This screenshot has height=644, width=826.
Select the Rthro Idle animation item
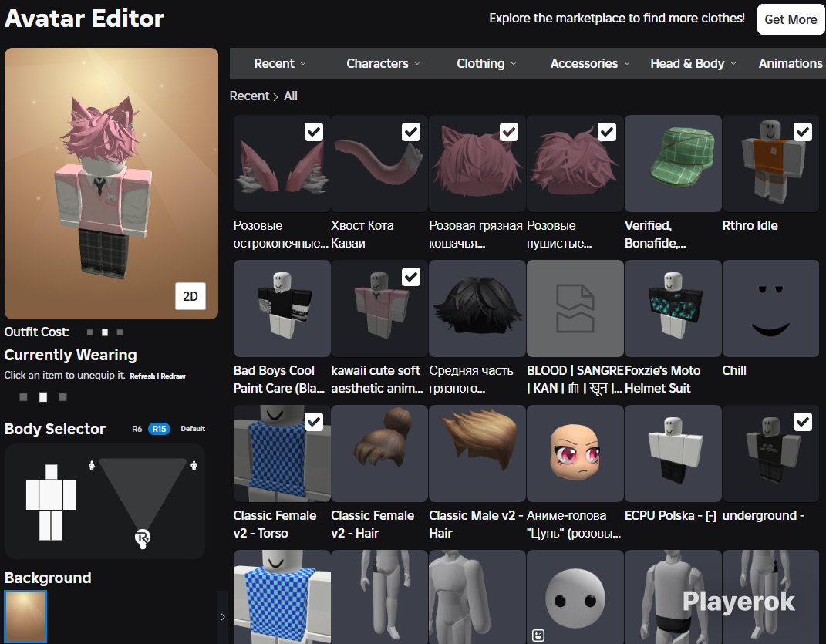[x=770, y=164]
